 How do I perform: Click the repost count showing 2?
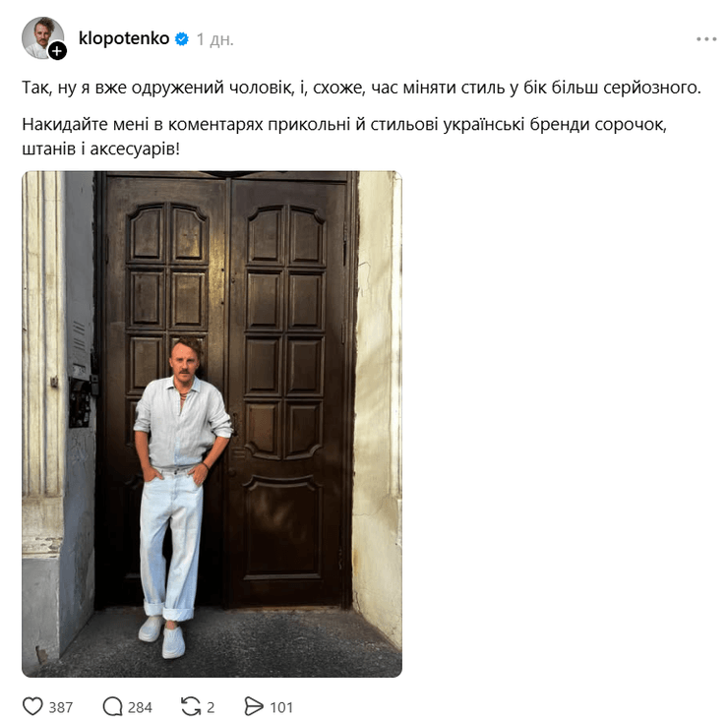tap(211, 707)
